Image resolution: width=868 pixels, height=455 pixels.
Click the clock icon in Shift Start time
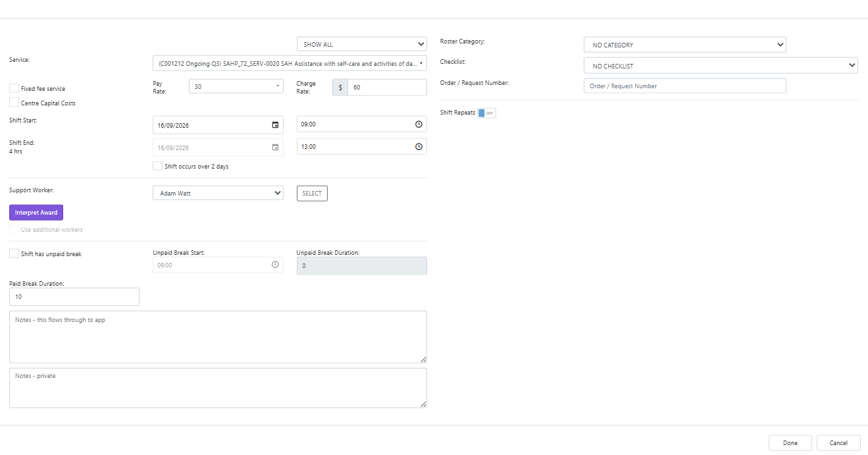pyautogui.click(x=419, y=124)
